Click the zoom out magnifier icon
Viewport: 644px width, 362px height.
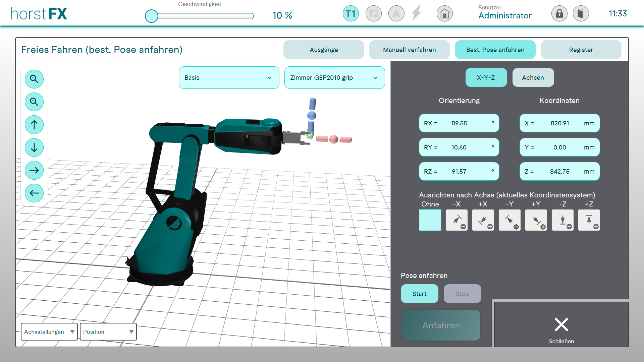34,102
